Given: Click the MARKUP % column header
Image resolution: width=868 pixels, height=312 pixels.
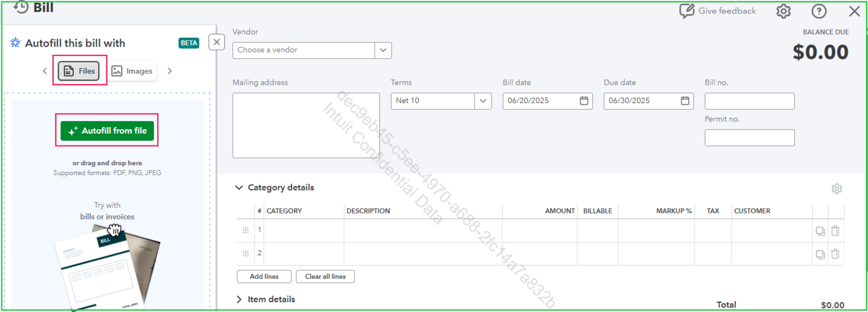Looking at the screenshot, I should [674, 211].
